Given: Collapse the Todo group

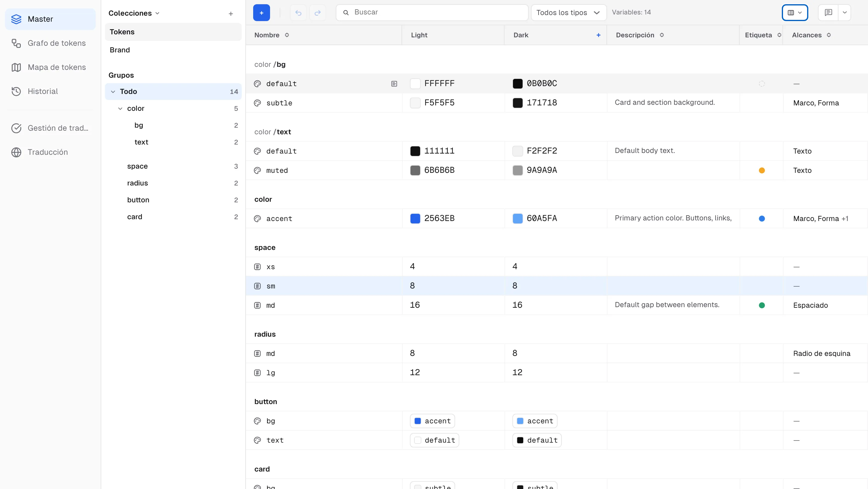Looking at the screenshot, I should (x=113, y=92).
